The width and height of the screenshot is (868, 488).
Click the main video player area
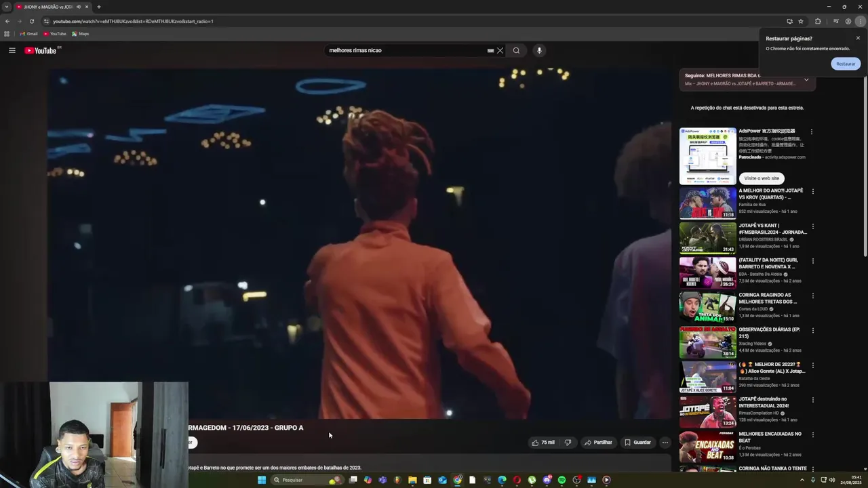click(359, 243)
